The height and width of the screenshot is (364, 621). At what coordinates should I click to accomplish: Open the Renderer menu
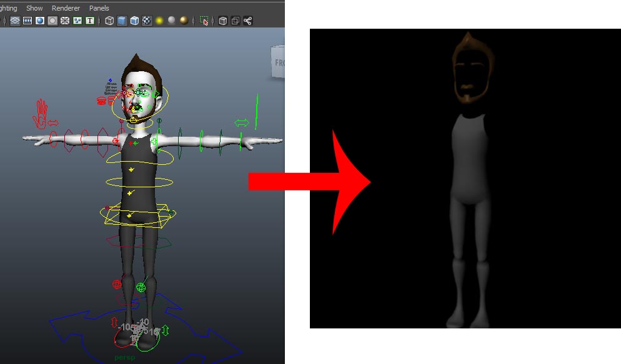66,8
